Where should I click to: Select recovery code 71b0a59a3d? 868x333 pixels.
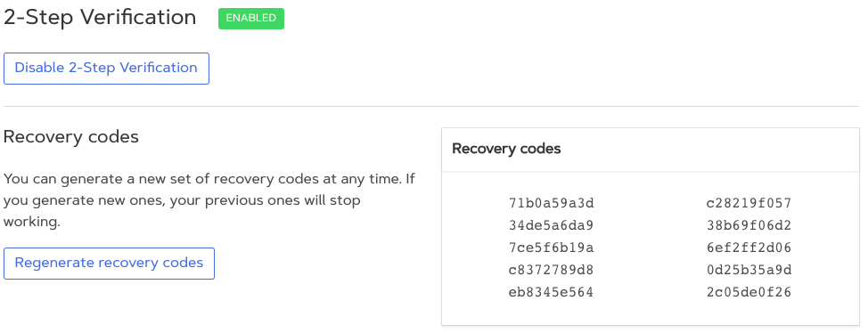tap(551, 204)
